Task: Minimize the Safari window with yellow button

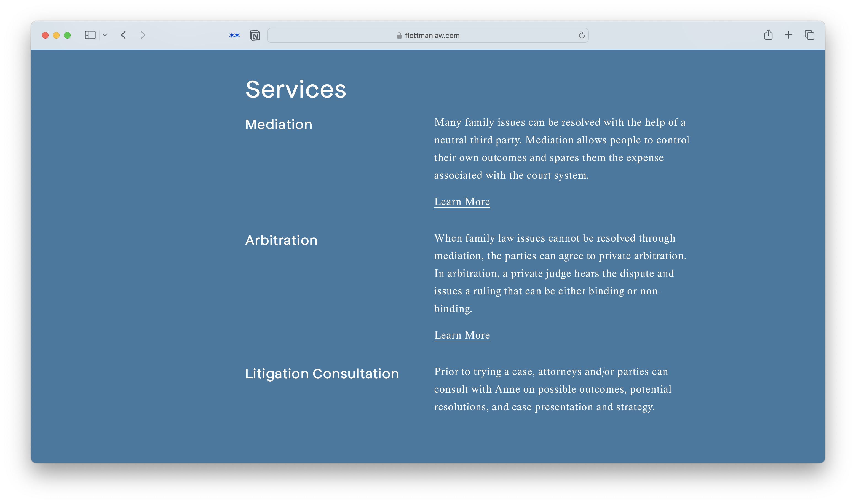Action: coord(56,35)
